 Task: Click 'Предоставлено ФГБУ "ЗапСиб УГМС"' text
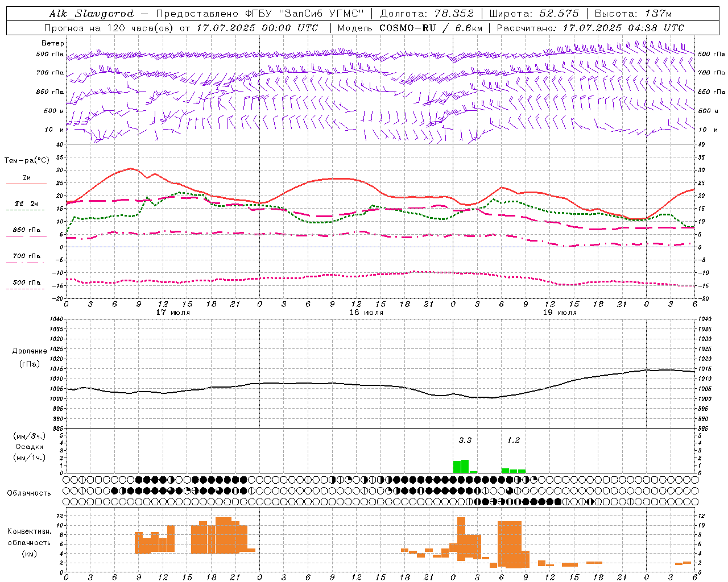pyautogui.click(x=259, y=14)
